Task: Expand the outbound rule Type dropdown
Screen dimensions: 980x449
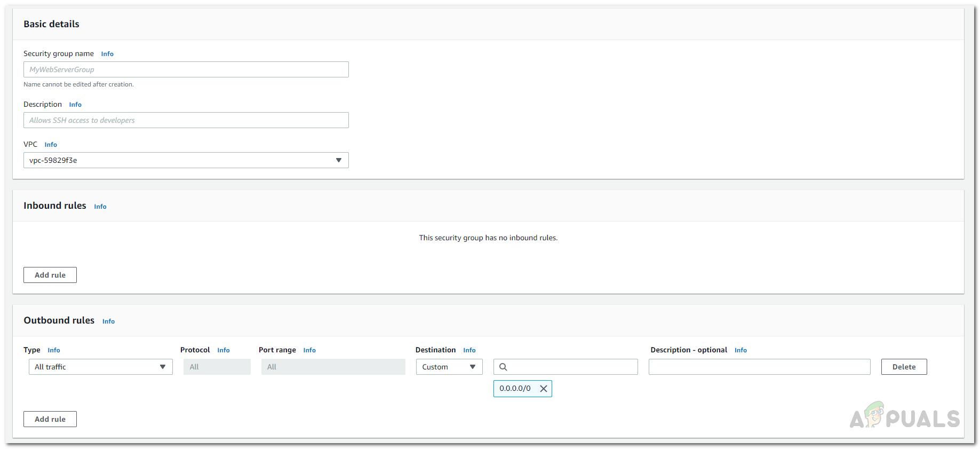Action: point(100,367)
